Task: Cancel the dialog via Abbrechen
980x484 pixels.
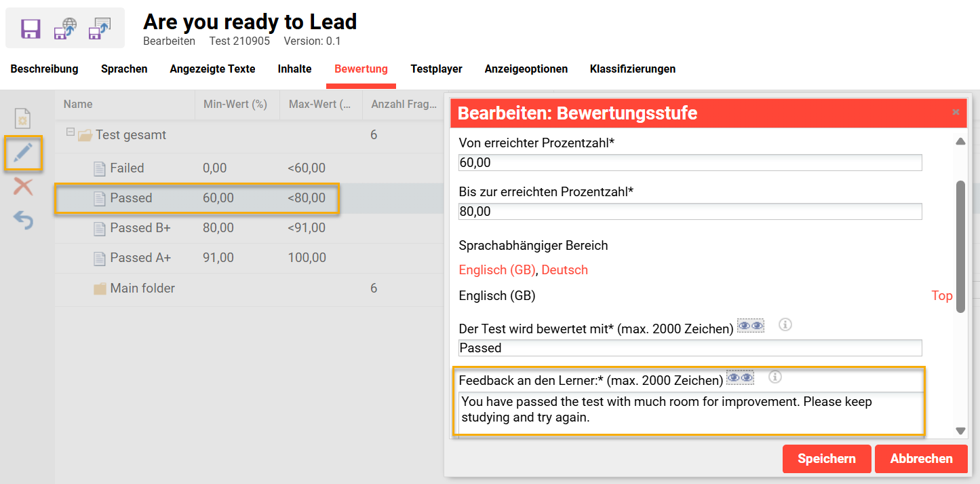Action: [920, 459]
